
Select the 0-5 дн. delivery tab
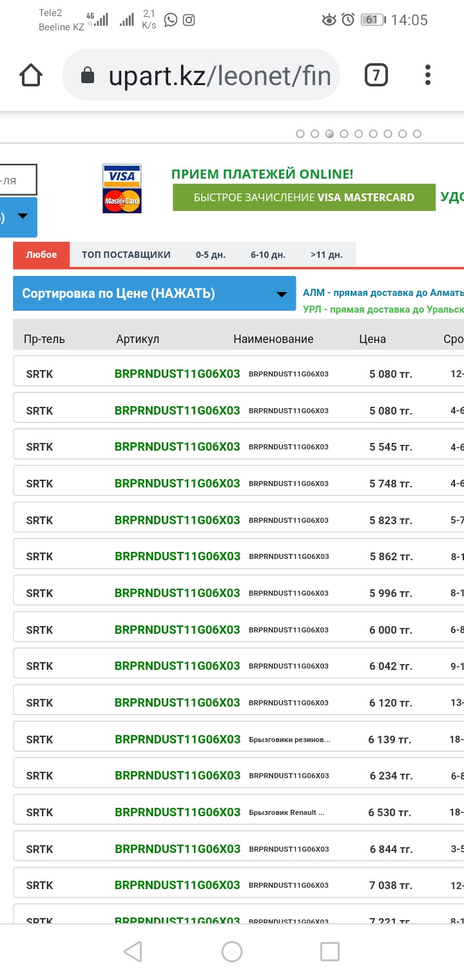click(x=211, y=255)
